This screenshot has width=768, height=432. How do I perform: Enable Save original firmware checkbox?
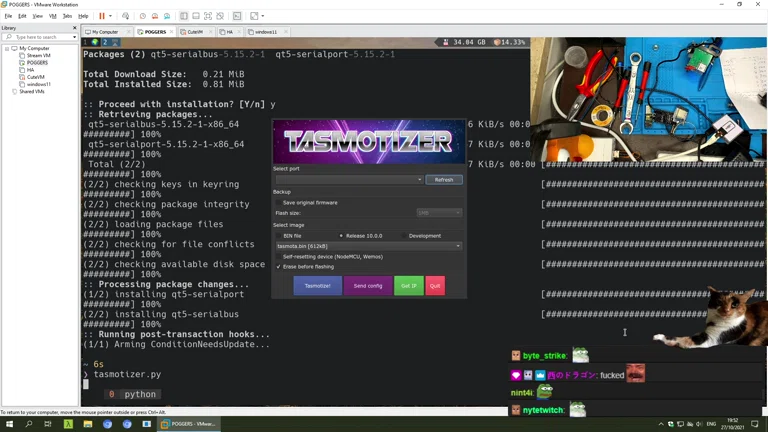tap(279, 203)
